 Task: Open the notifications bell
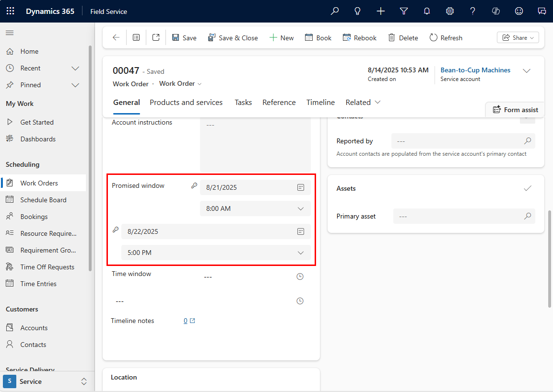click(x=426, y=11)
